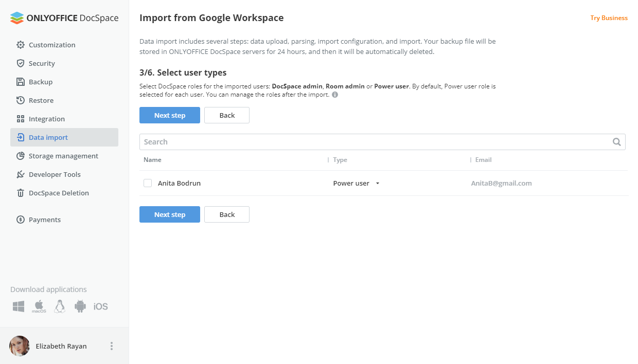Click the Developer Tools sidebar label
This screenshot has height=364, width=638.
click(55, 174)
